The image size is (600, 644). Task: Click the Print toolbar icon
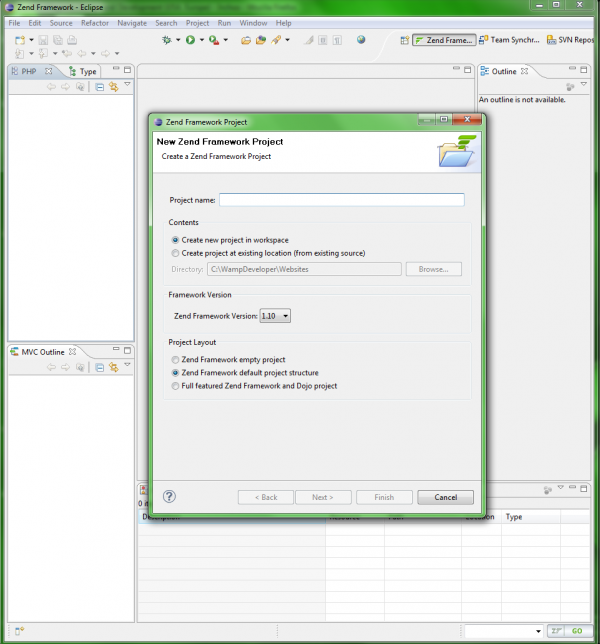72,40
